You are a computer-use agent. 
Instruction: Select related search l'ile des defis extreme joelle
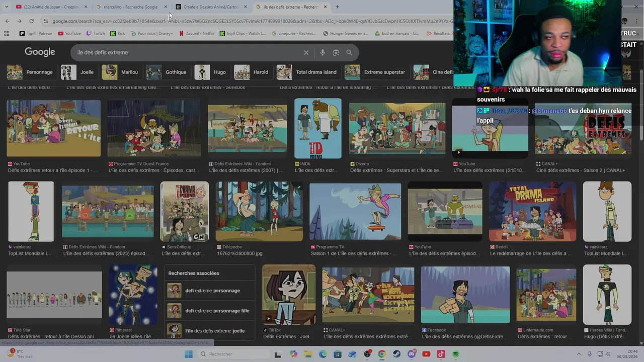coord(209,331)
